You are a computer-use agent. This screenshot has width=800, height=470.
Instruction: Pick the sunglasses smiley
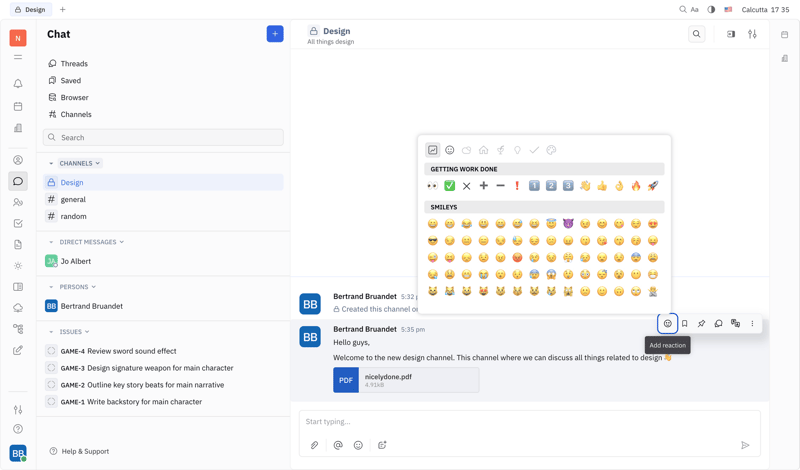click(x=433, y=240)
